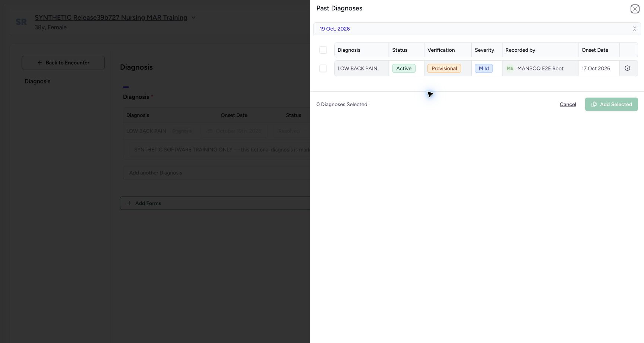This screenshot has height=343, width=644.
Task: Go Back to Encounter
Action: 63,63
